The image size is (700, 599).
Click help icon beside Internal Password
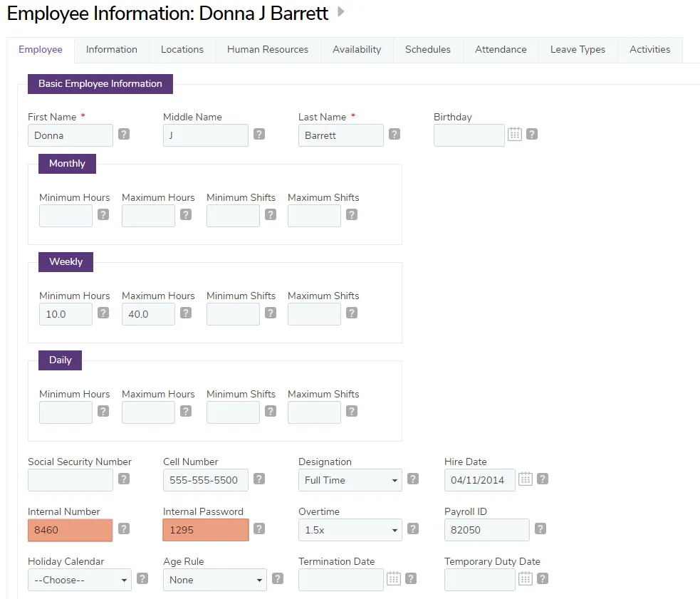coord(259,528)
